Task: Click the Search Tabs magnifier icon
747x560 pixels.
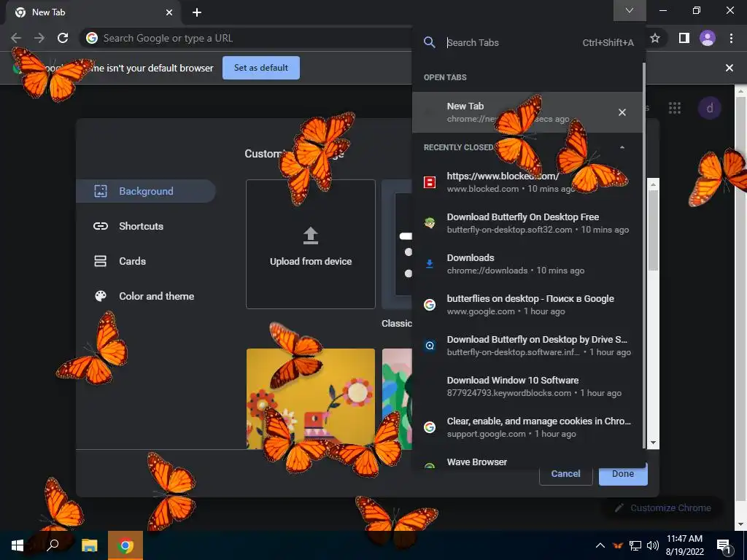Action: click(x=429, y=42)
